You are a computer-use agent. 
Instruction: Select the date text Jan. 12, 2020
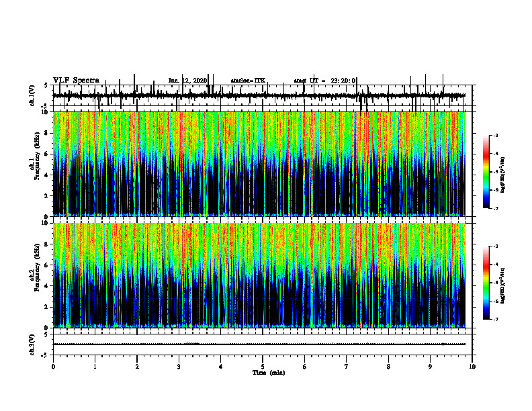pos(187,81)
